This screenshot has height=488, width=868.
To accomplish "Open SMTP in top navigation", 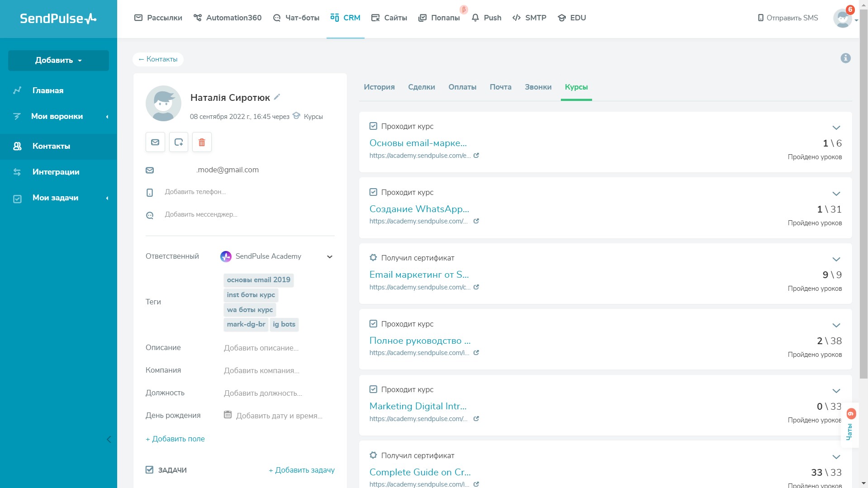I will [x=529, y=18].
